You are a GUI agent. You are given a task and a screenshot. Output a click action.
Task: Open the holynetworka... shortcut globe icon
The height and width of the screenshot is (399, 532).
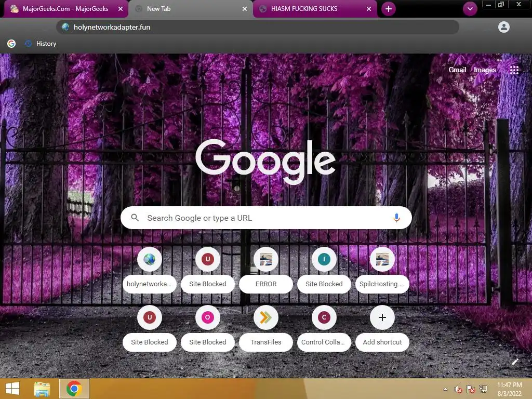click(x=149, y=259)
